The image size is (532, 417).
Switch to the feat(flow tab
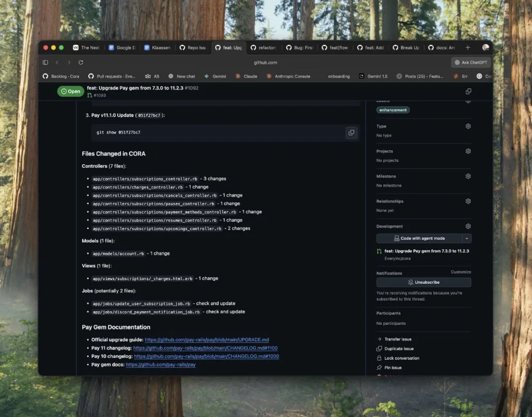[x=335, y=47]
